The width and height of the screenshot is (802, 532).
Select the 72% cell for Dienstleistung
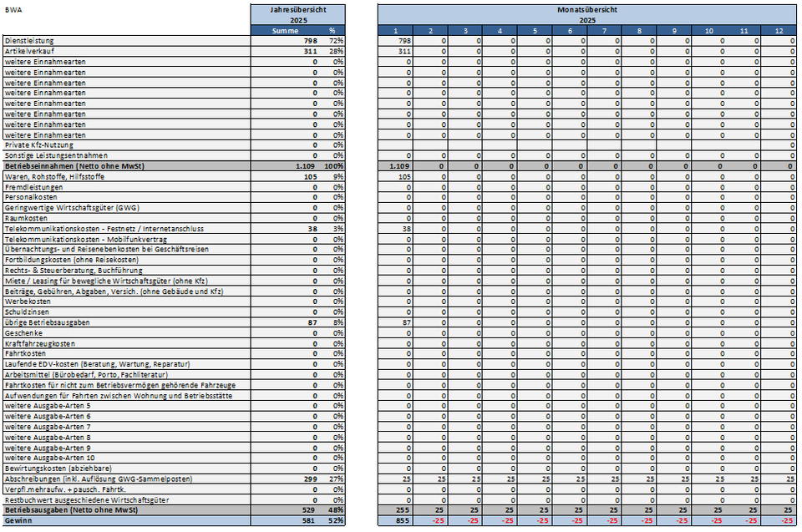(336, 41)
